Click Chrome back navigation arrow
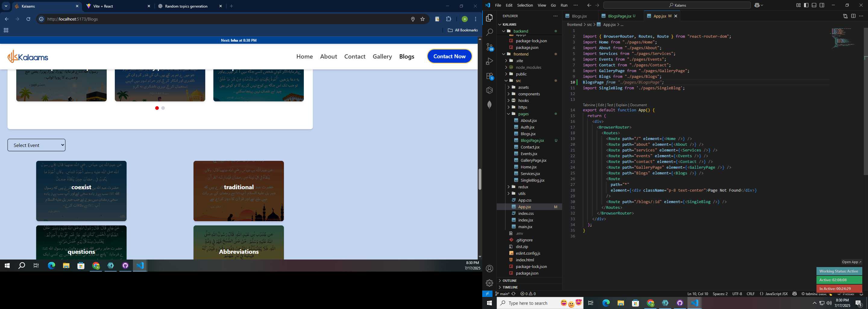This screenshot has width=868, height=309. pos(6,19)
